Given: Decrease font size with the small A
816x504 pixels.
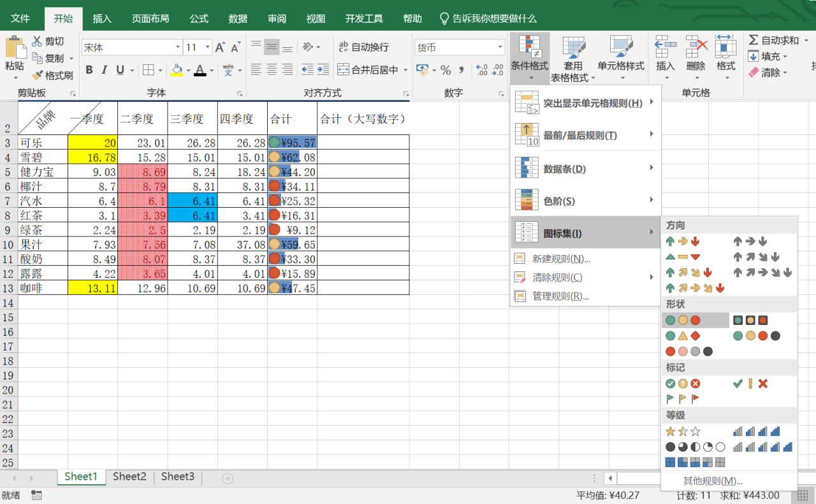Looking at the screenshot, I should point(235,47).
